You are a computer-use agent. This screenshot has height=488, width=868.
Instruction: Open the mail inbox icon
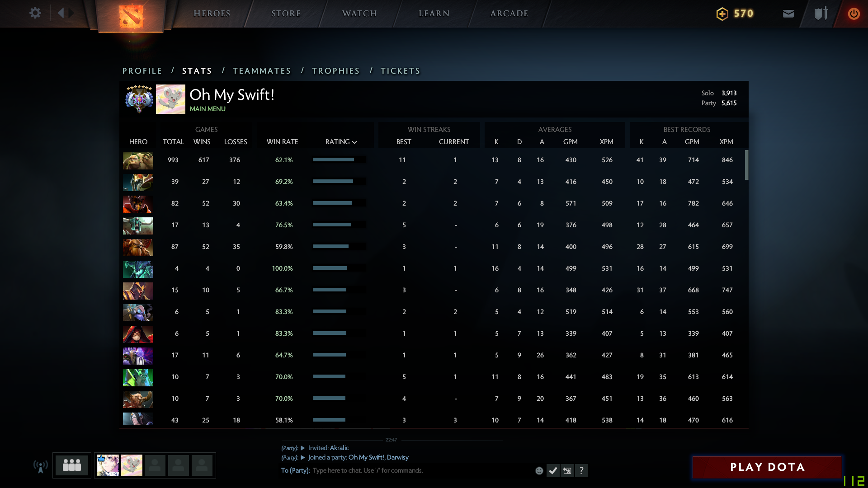tap(788, 14)
